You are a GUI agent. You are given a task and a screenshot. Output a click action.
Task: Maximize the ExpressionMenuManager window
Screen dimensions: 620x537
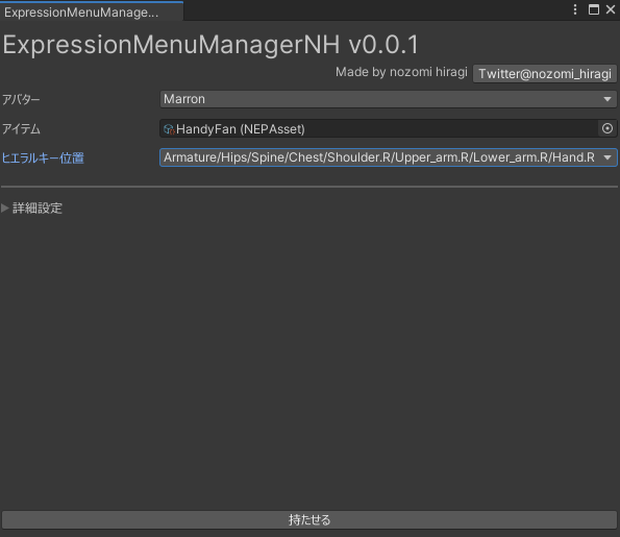(x=594, y=9)
